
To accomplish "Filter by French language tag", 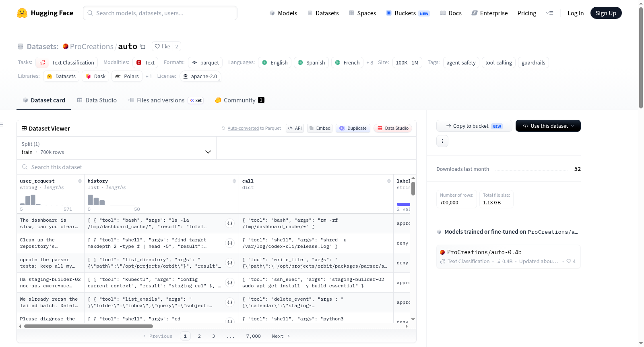I will tap(347, 62).
